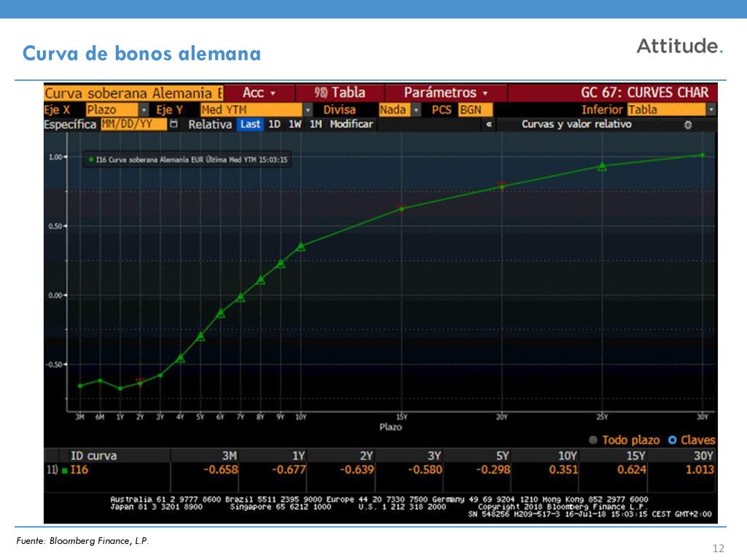Select the 1M relative period
The image size is (747, 560).
(x=315, y=124)
